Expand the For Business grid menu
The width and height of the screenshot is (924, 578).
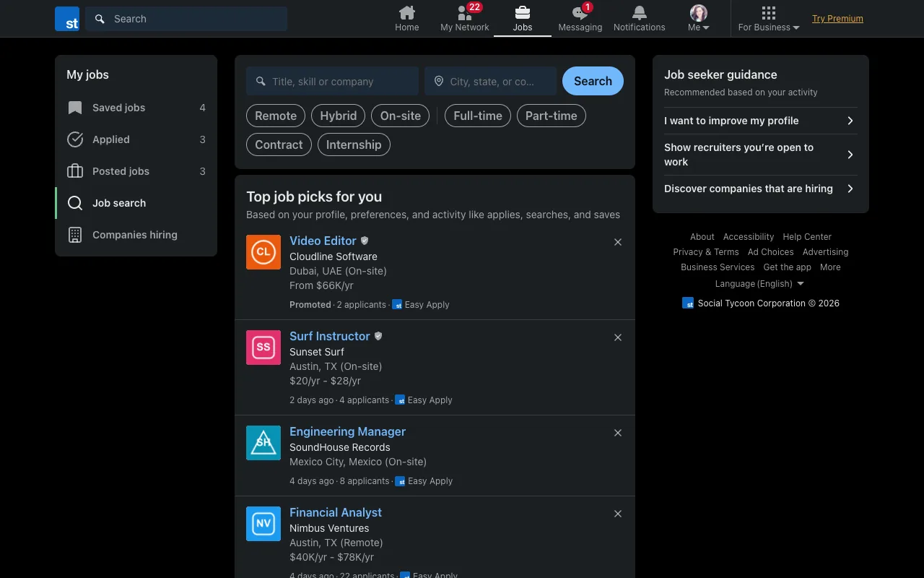(769, 19)
